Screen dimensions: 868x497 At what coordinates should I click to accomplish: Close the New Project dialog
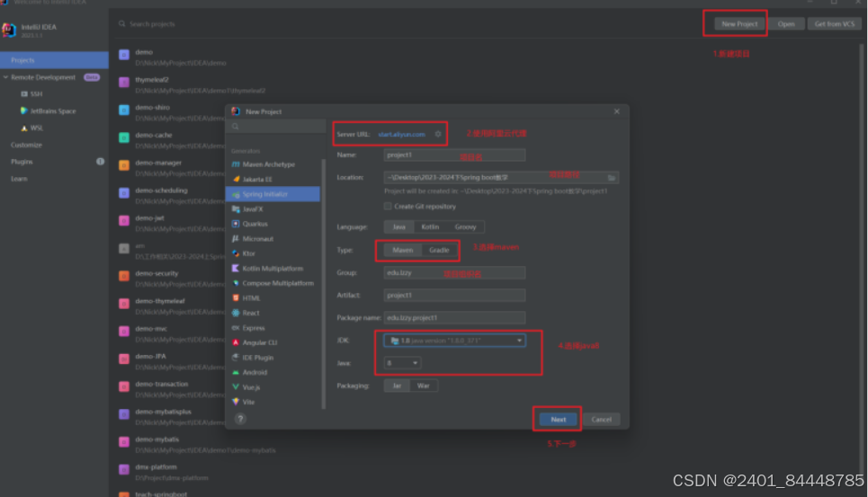coord(617,111)
